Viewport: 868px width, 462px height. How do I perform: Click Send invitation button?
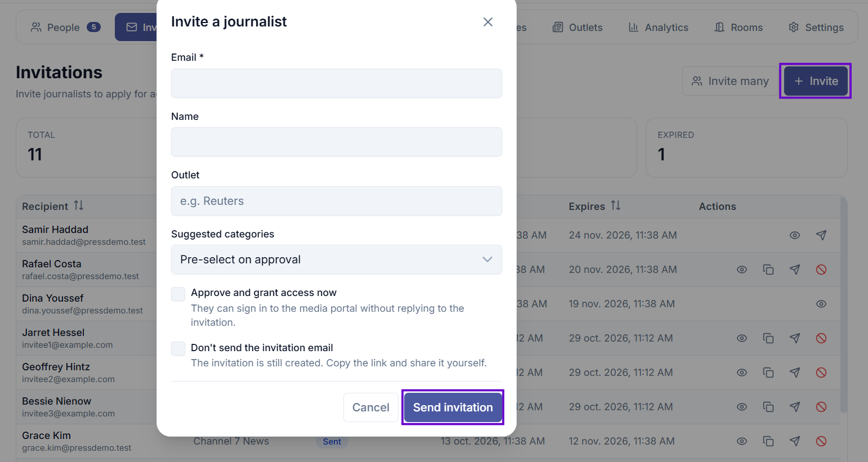pyautogui.click(x=453, y=407)
